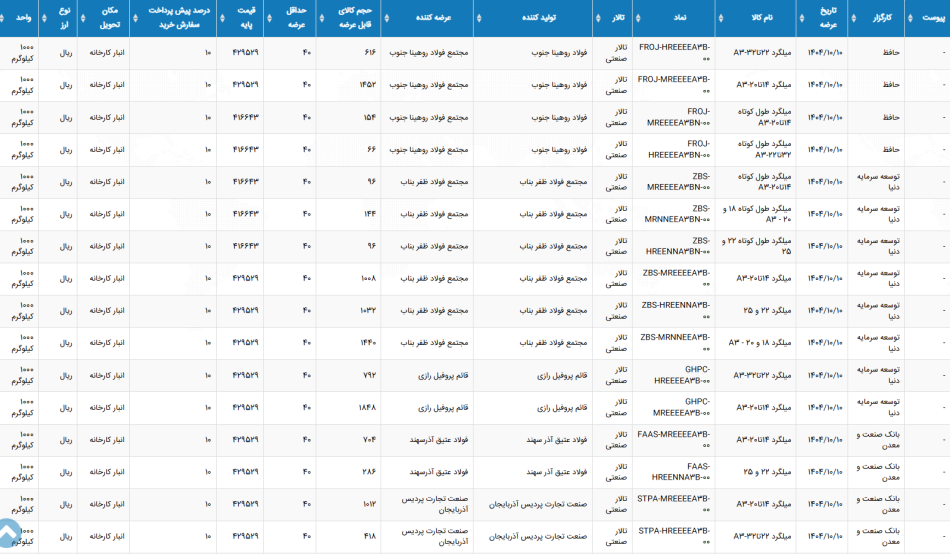Select symbol cell ZBS-MRNNEEA۳B-۰۰

pos(675,342)
